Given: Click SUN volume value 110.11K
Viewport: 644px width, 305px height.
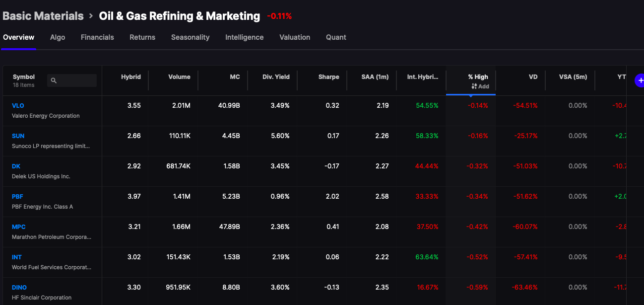Looking at the screenshot, I should pos(180,136).
